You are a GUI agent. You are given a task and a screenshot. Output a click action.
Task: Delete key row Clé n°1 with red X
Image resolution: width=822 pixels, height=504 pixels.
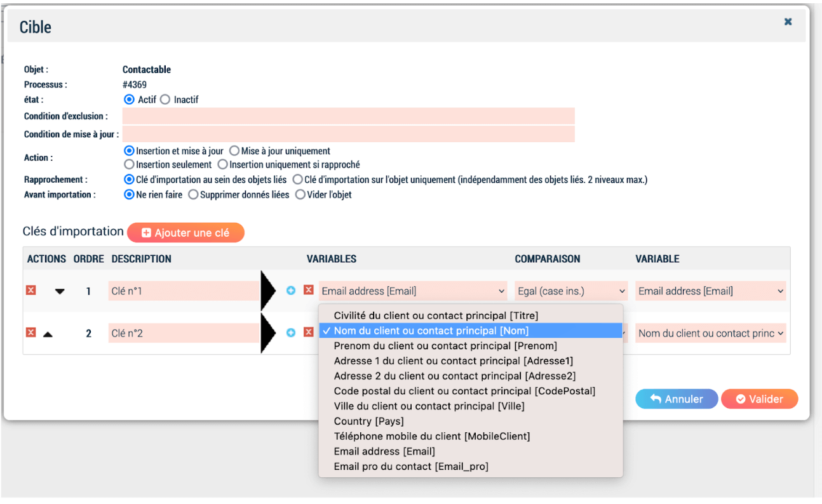click(x=30, y=290)
